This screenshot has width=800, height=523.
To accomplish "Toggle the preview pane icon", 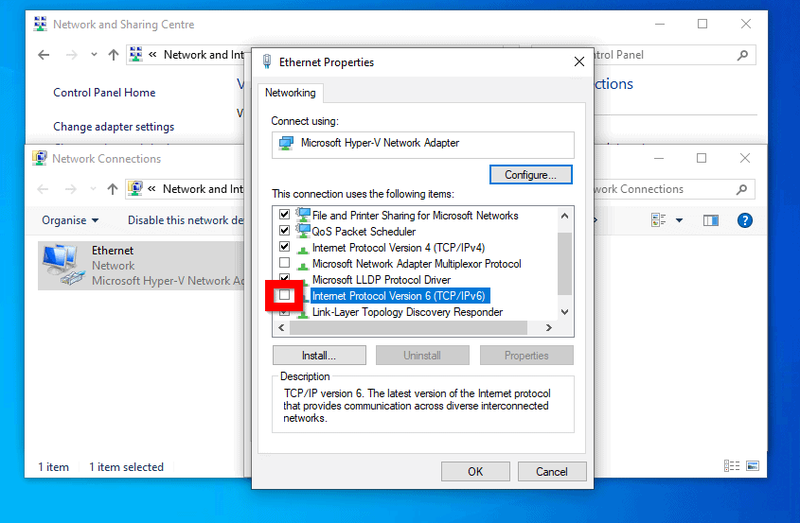I will (711, 220).
